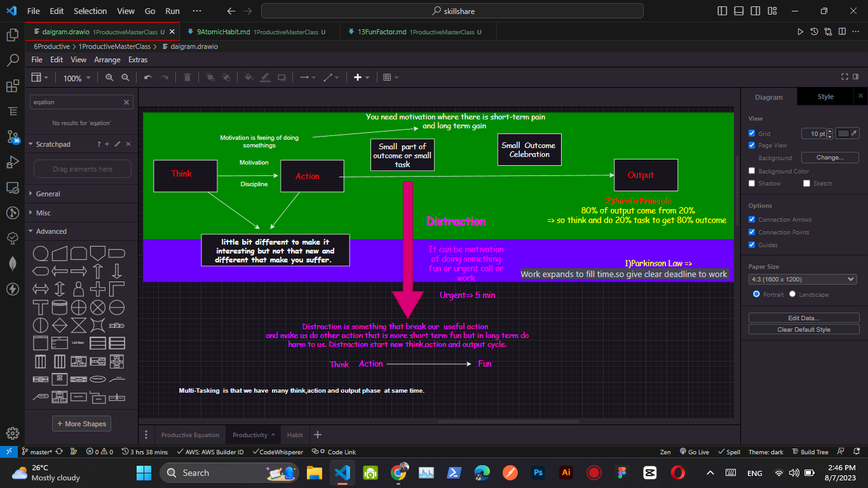Click the Edit Data button

point(803,317)
